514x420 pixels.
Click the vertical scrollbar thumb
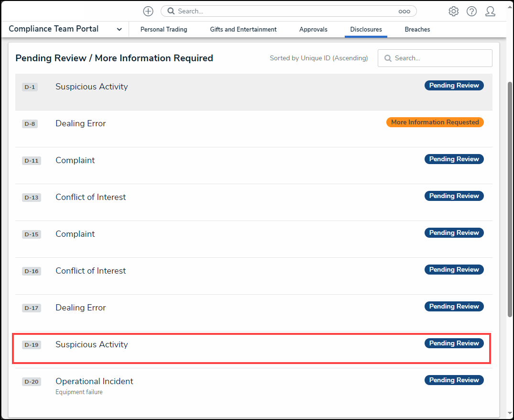pos(510,199)
